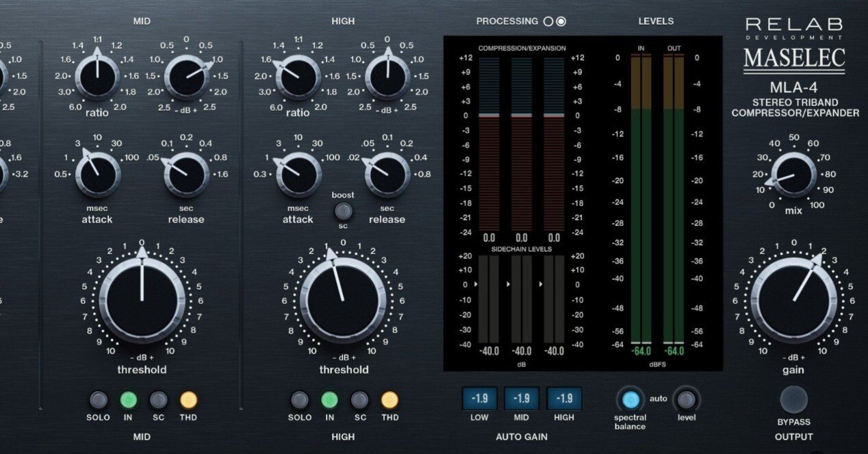Toggle IN on the HIGH band
This screenshot has width=868, height=454.
(330, 400)
